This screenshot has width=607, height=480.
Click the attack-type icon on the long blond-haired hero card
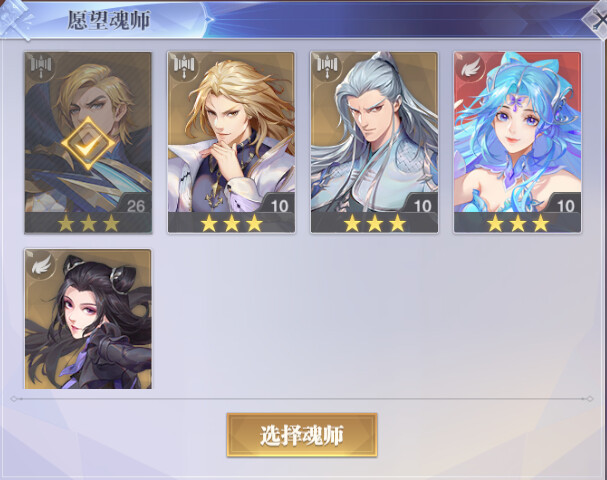click(184, 65)
